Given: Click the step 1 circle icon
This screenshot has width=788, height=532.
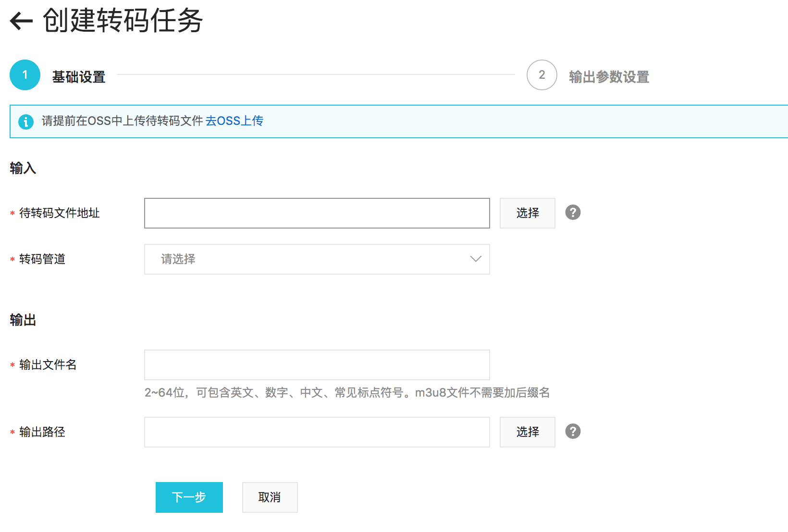Looking at the screenshot, I should pos(25,75).
